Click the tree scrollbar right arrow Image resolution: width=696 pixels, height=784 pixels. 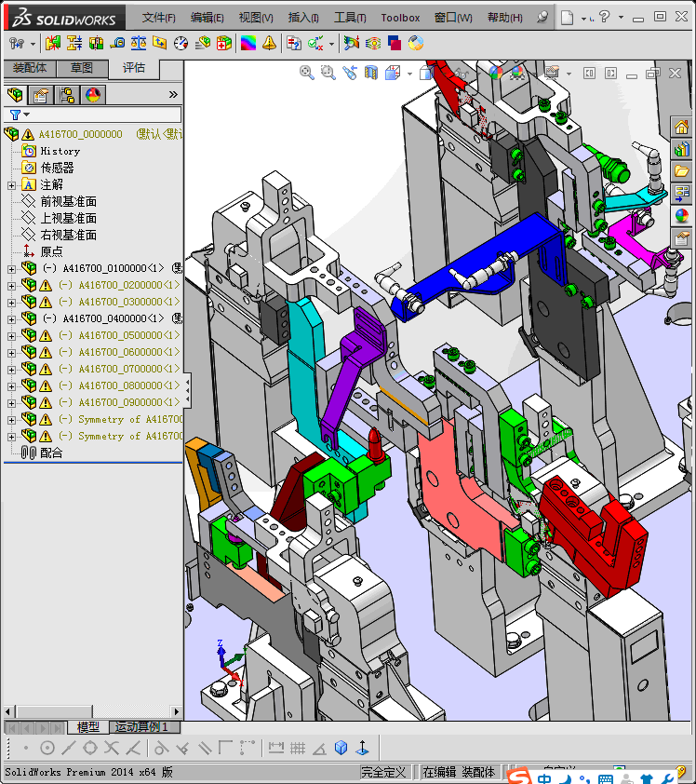176,711
